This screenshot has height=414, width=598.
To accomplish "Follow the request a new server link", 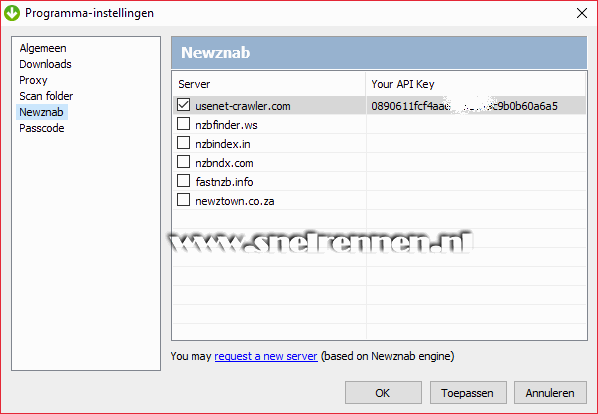I will tap(266, 356).
